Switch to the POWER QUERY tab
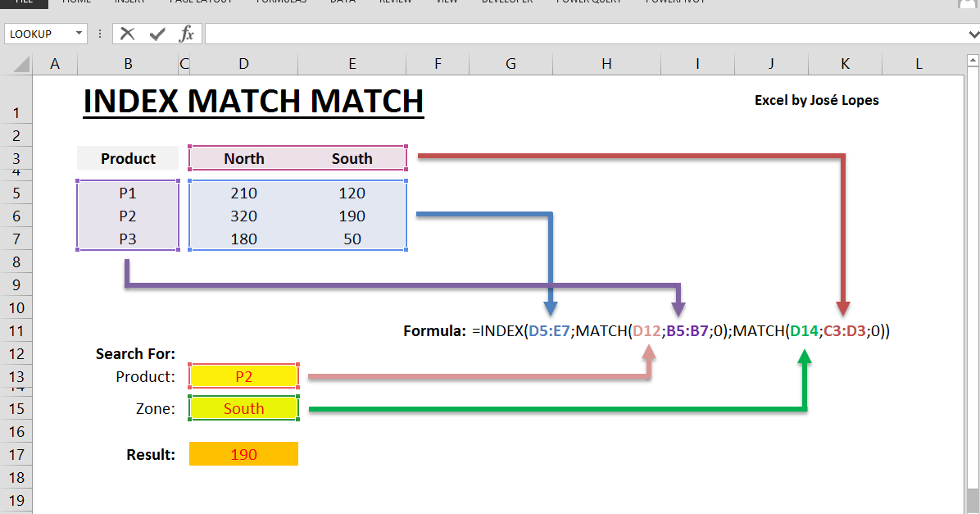980x514 pixels. [x=589, y=2]
